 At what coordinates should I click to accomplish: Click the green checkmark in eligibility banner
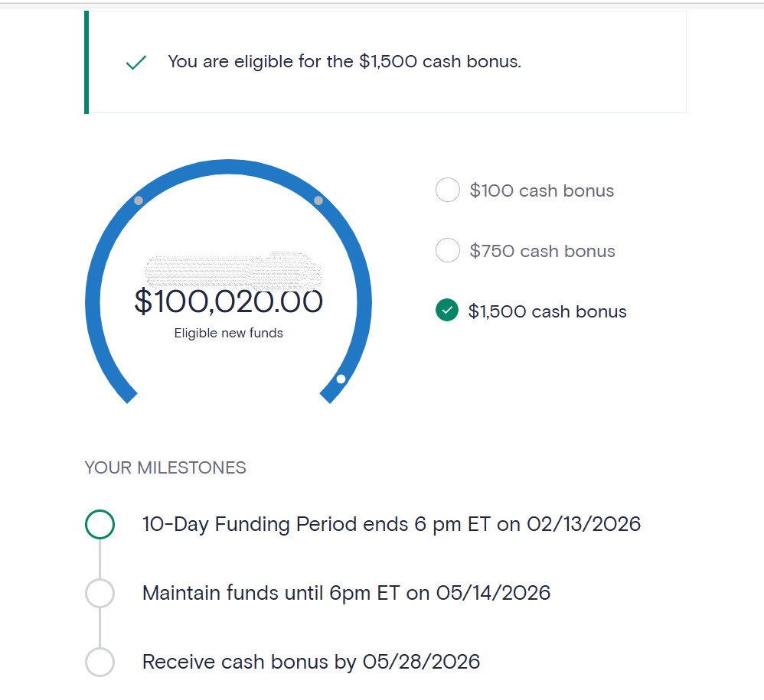click(136, 63)
